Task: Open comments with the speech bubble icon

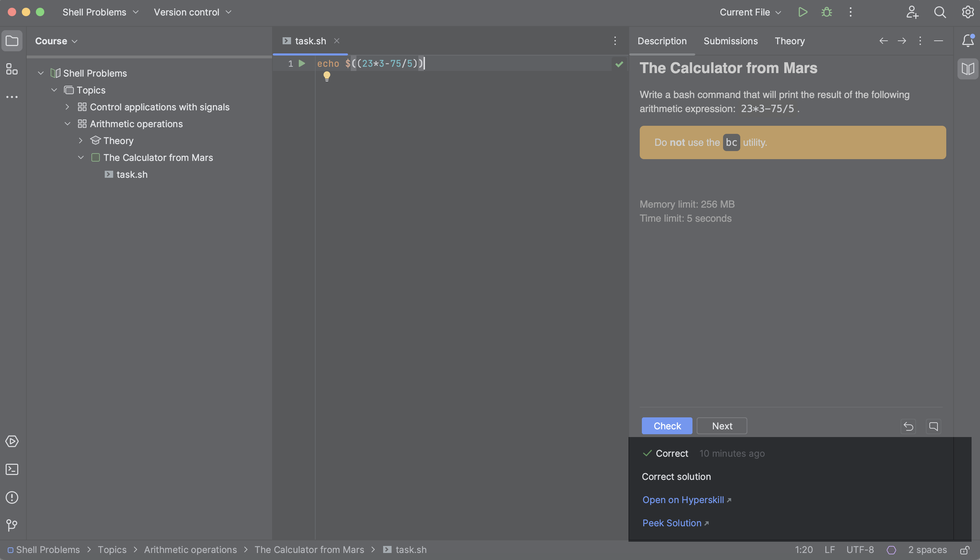Action: [x=934, y=426]
